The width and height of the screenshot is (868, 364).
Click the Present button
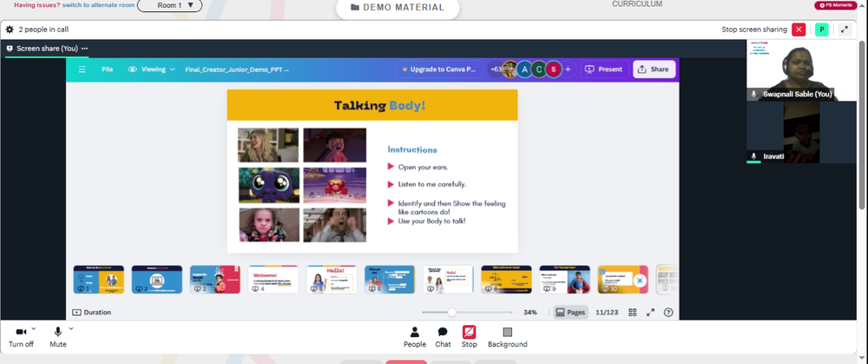tap(604, 69)
